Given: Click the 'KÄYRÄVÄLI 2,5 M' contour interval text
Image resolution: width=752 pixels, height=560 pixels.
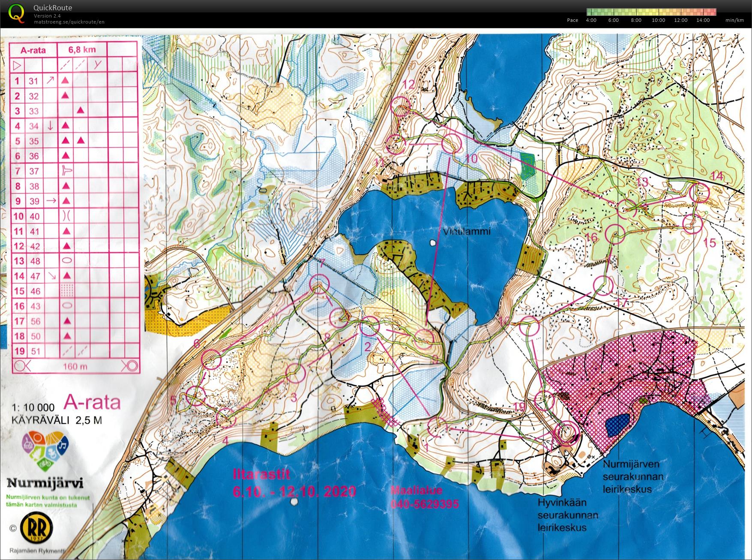Looking at the screenshot, I should coord(57,420).
